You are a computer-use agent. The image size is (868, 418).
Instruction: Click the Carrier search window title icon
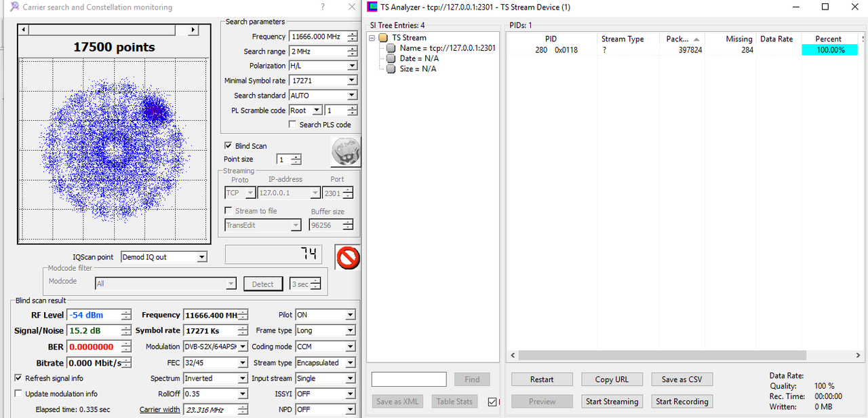(x=14, y=7)
